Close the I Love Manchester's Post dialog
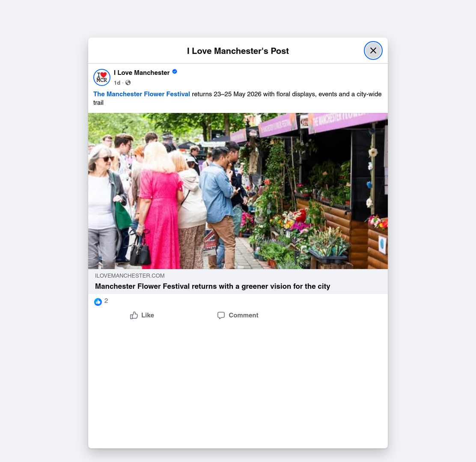 click(x=373, y=50)
